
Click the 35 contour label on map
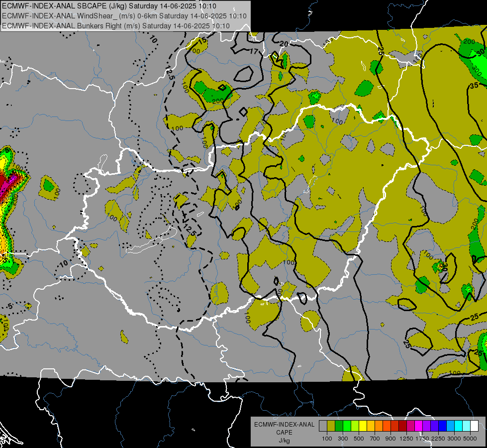pos(474,85)
